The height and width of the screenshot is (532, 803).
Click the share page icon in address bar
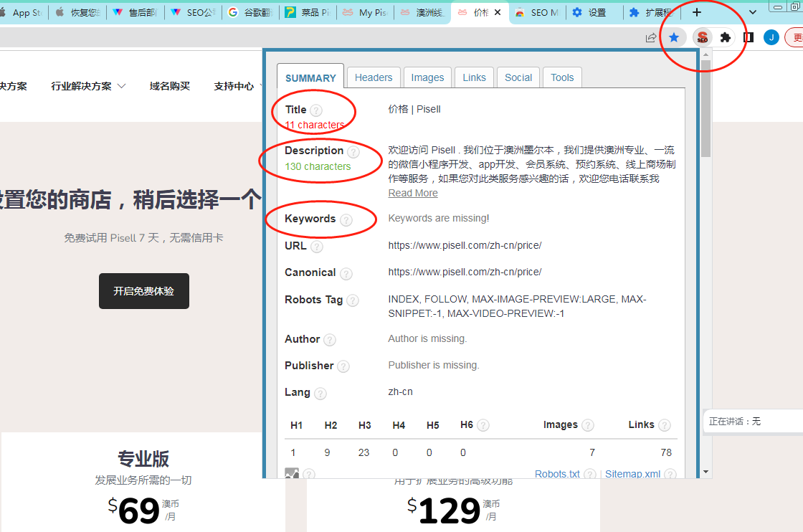[x=651, y=37]
